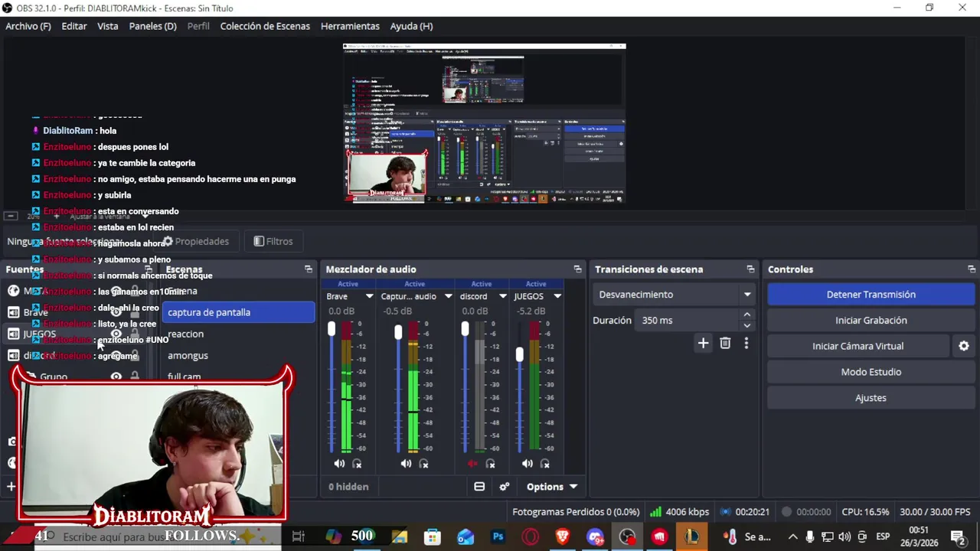The height and width of the screenshot is (551, 980).
Task: Unmute the discord channel red speaker
Action: point(472,464)
